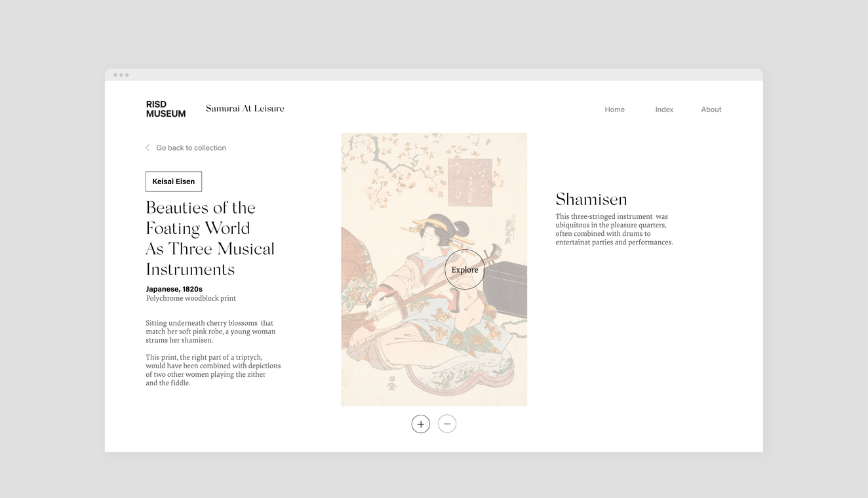Viewport: 868px width, 498px height.
Task: Click the zoom in plus button
Action: coord(420,424)
